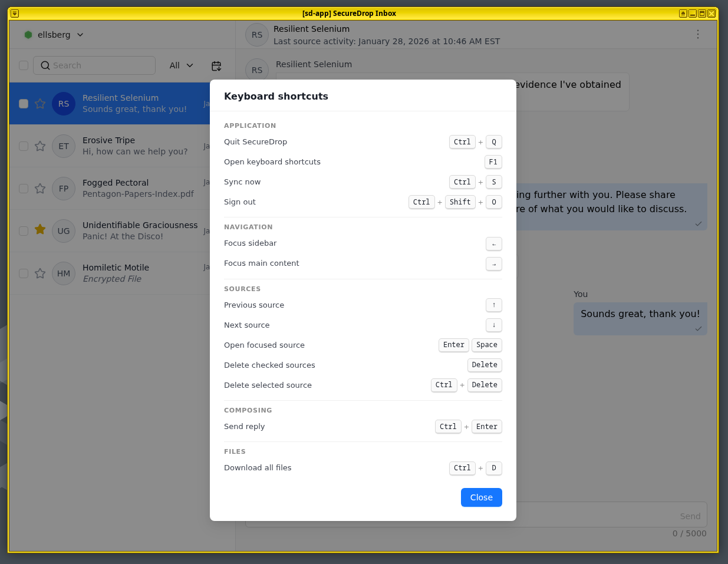This screenshot has width=728, height=564.
Task: Click the RS avatar above the message thread
Action: [256, 70]
